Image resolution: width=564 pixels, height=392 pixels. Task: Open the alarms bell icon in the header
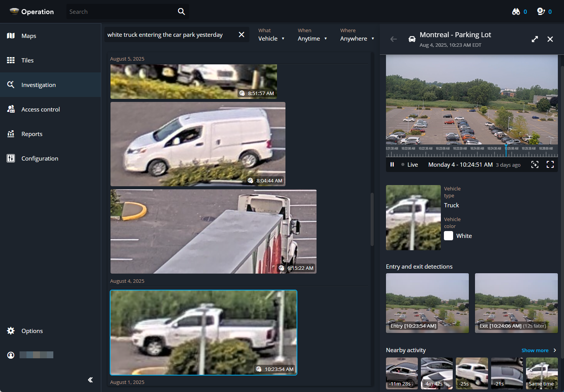coord(541,11)
